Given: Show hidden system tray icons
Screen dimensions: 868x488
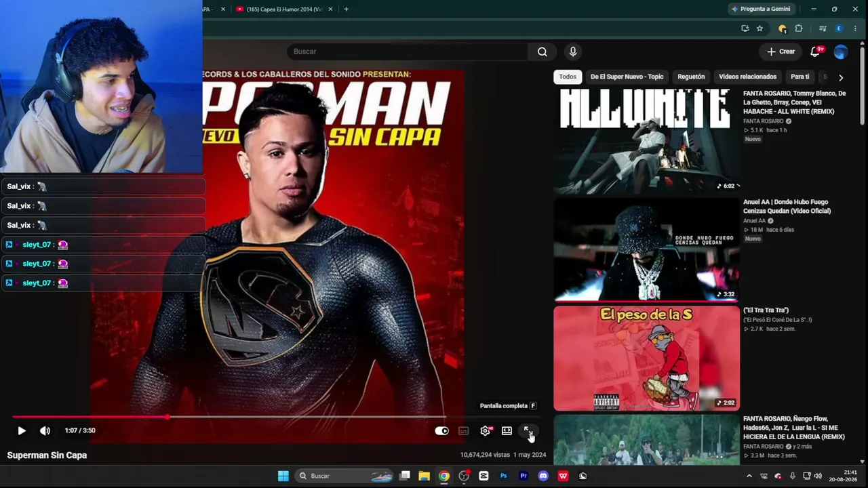Looking at the screenshot, I should click(749, 476).
